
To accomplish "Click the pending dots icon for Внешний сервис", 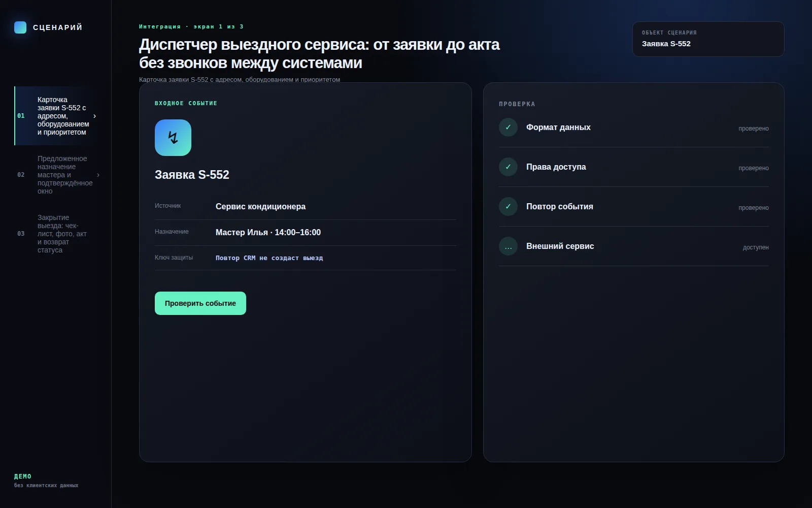I will pyautogui.click(x=508, y=246).
